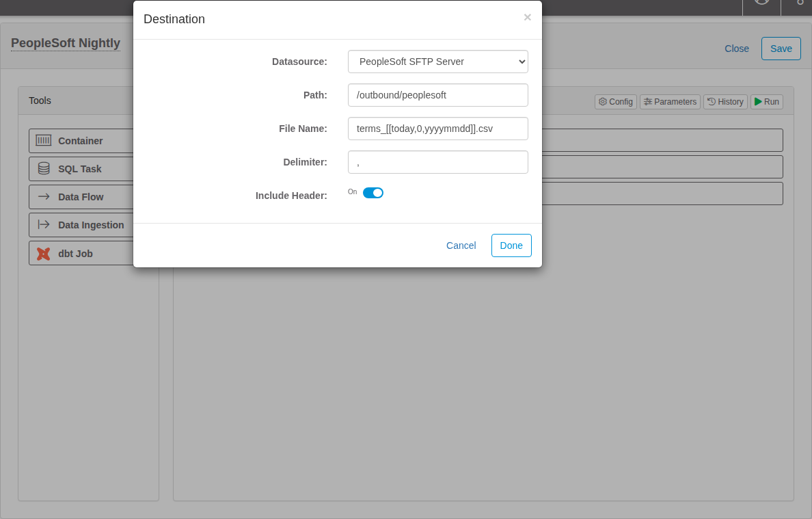Click the dbt Job logo icon
The image size is (812, 519).
(x=44, y=254)
